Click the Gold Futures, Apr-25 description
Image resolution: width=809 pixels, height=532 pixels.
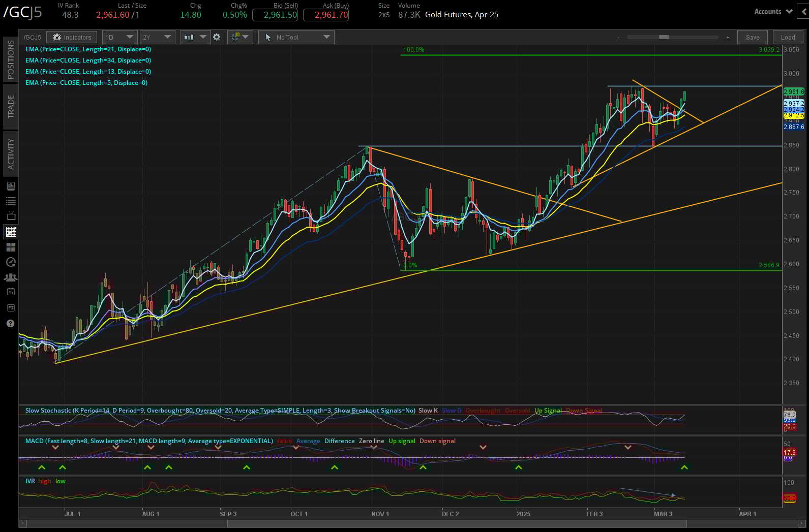462,15
